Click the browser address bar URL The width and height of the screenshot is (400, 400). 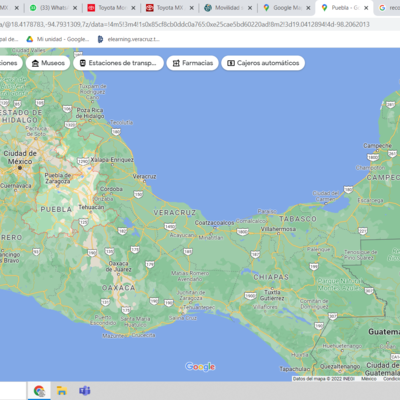[185, 24]
